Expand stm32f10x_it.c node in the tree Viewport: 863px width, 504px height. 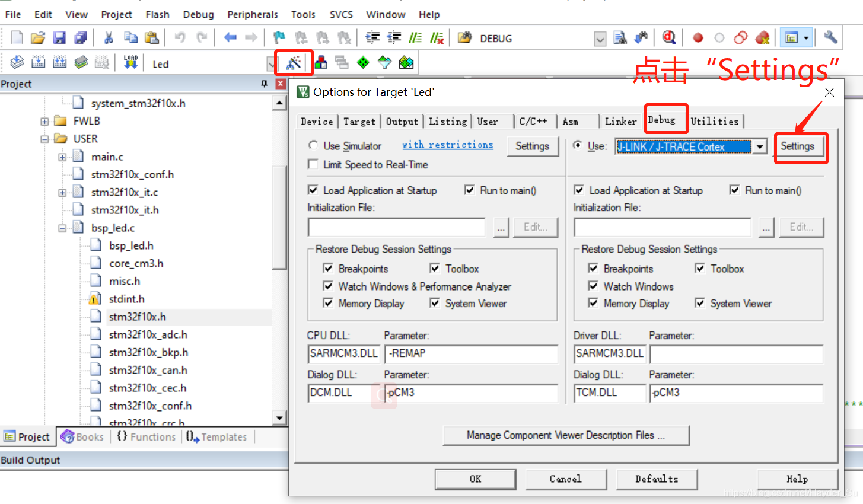coord(62,193)
